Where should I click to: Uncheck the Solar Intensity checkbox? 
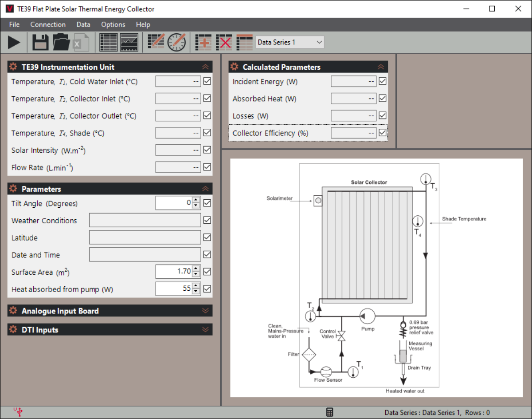click(207, 150)
